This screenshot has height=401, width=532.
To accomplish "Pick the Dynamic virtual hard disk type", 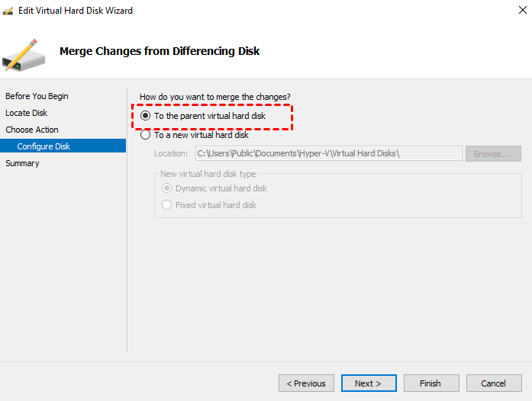I will 167,188.
